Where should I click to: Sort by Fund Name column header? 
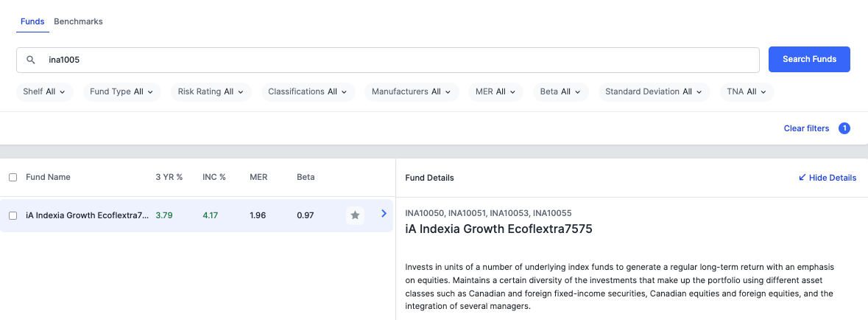pos(48,178)
